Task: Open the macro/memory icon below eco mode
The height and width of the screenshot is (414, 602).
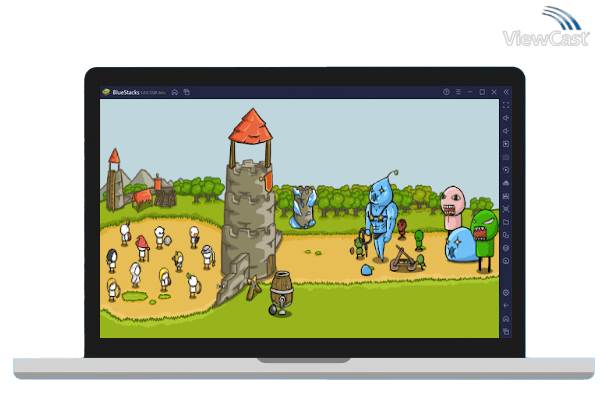Action: pyautogui.click(x=506, y=196)
